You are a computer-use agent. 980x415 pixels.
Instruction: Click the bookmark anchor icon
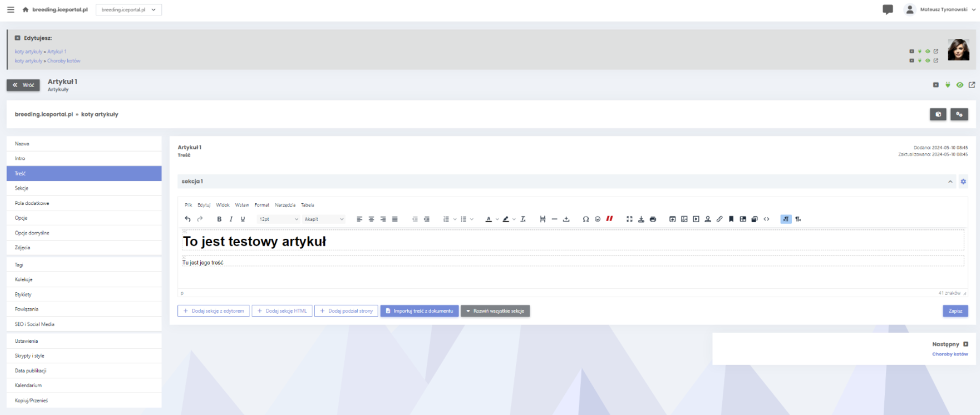pyautogui.click(x=731, y=219)
